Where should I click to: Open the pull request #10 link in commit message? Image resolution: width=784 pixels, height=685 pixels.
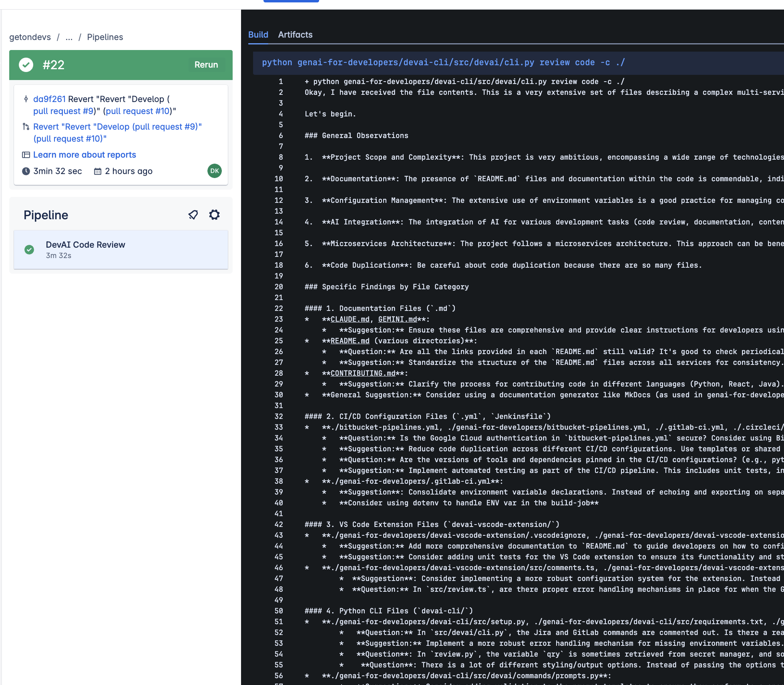point(138,111)
